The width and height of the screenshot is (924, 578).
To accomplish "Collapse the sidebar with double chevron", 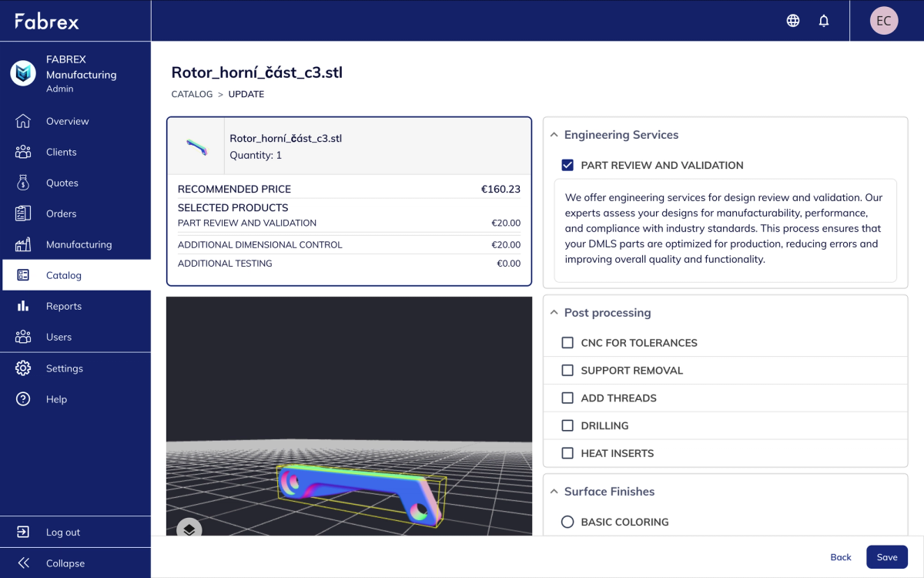I will pyautogui.click(x=23, y=563).
